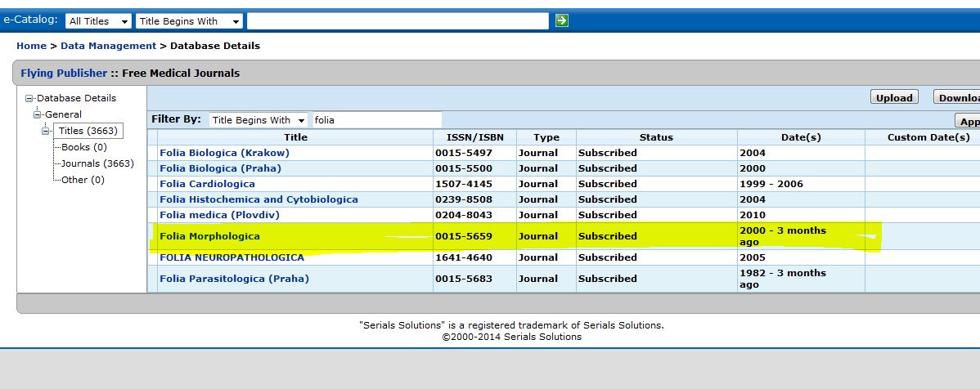Open Folia Biologica (Krakow) title
The height and width of the screenshot is (389, 980).
pyautogui.click(x=224, y=153)
